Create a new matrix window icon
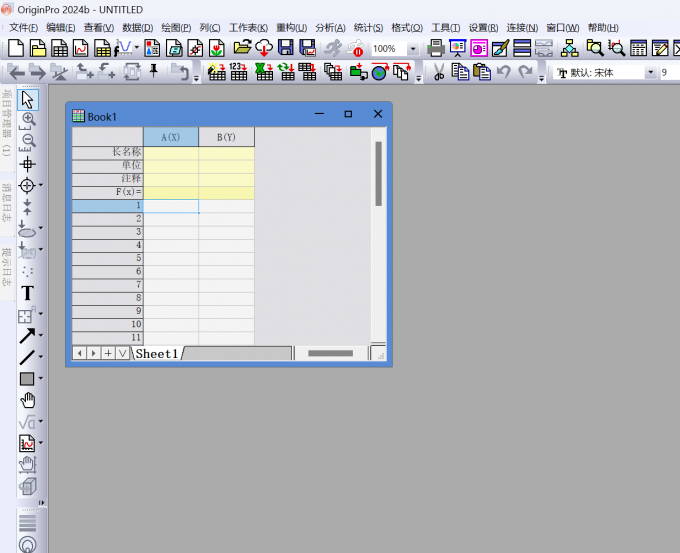The height and width of the screenshot is (553, 680). click(103, 48)
